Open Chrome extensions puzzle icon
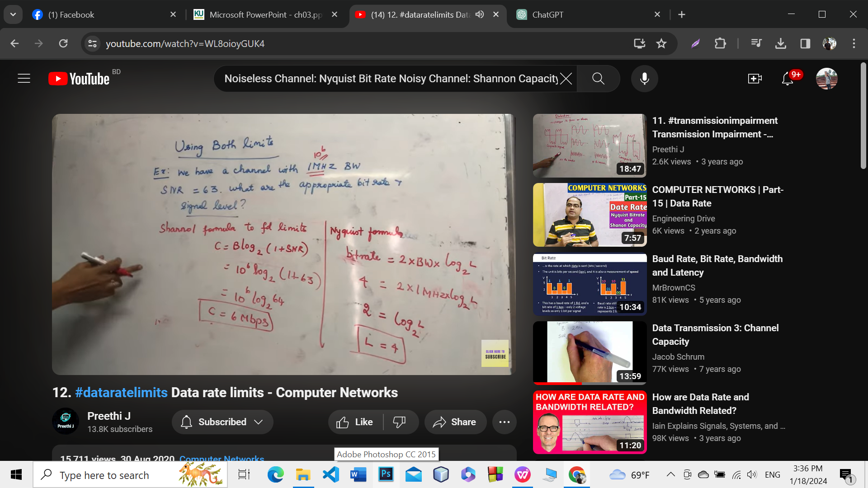 point(720,43)
